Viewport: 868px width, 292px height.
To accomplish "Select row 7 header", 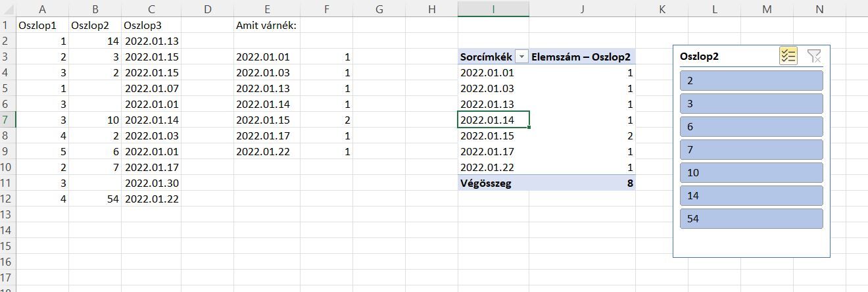I will tap(7, 120).
